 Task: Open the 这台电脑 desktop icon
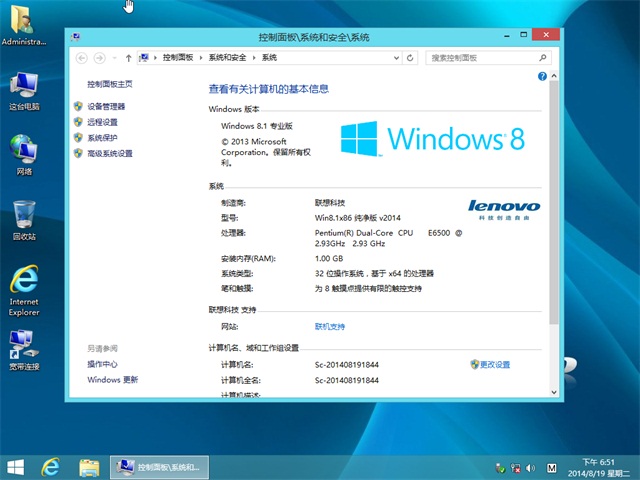(x=24, y=91)
